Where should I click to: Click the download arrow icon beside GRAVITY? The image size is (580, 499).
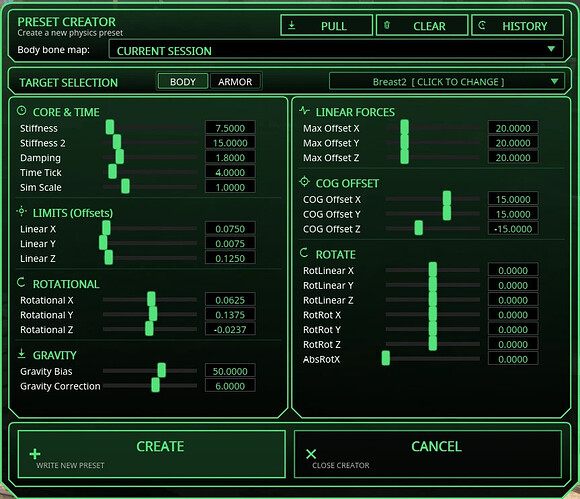[x=21, y=354]
